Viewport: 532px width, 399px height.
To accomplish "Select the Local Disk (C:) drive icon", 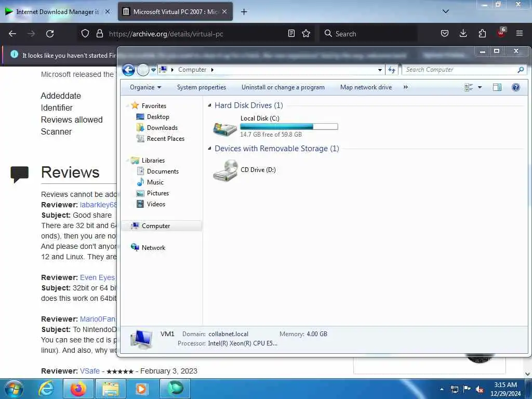I will pyautogui.click(x=225, y=129).
